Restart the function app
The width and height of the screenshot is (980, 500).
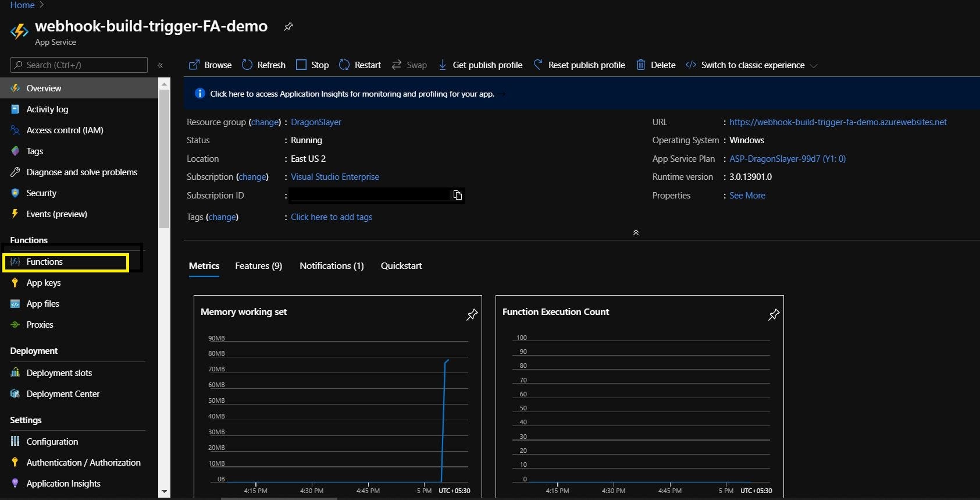(360, 65)
